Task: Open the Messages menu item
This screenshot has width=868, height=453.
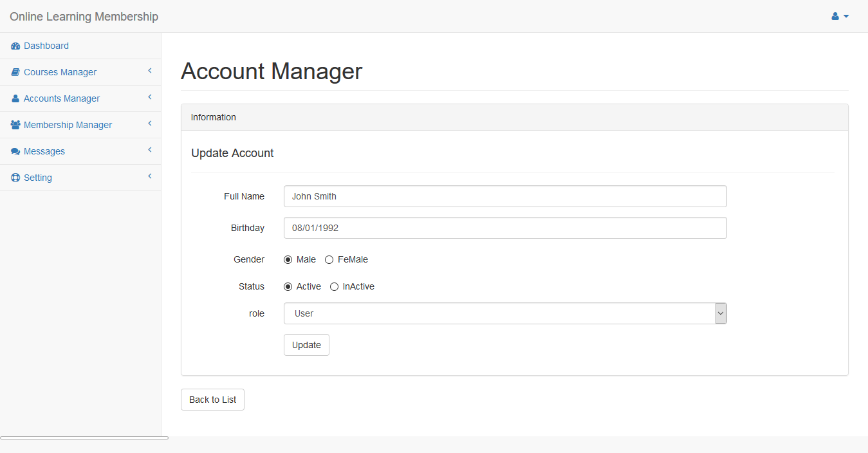Action: tap(44, 152)
